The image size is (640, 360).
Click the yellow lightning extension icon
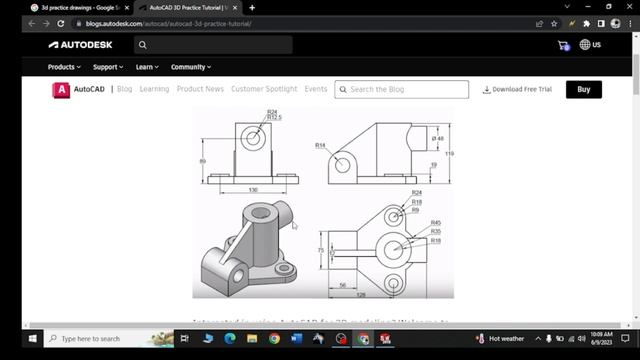tap(572, 24)
